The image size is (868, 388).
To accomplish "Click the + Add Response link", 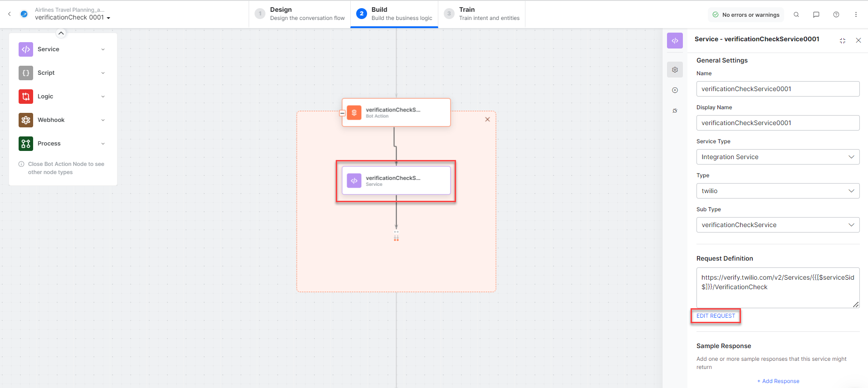I will pyautogui.click(x=778, y=381).
